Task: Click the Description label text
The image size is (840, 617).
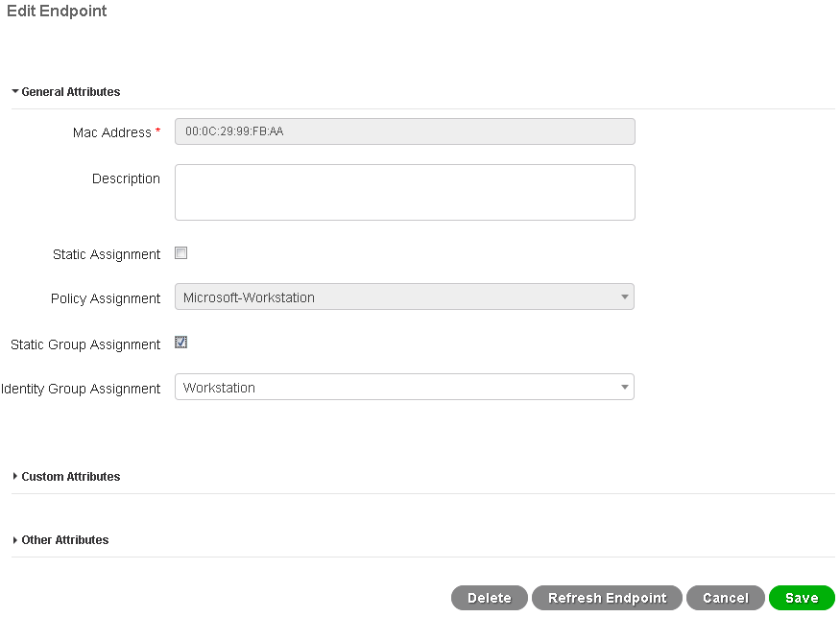Action: pyautogui.click(x=126, y=179)
